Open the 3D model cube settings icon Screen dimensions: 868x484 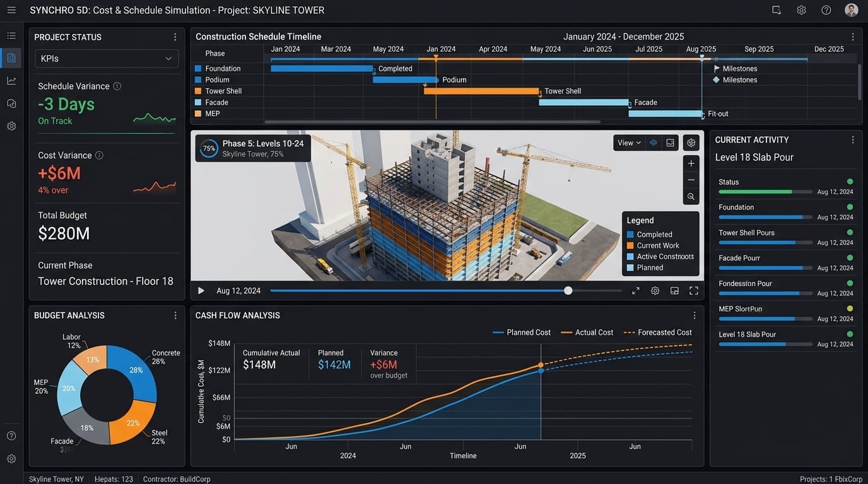(x=691, y=143)
